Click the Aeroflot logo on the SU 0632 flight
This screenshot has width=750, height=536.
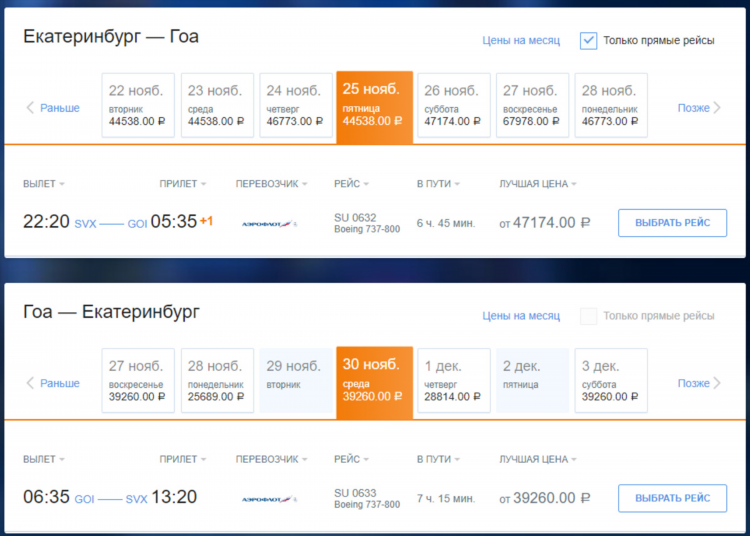[x=269, y=223]
